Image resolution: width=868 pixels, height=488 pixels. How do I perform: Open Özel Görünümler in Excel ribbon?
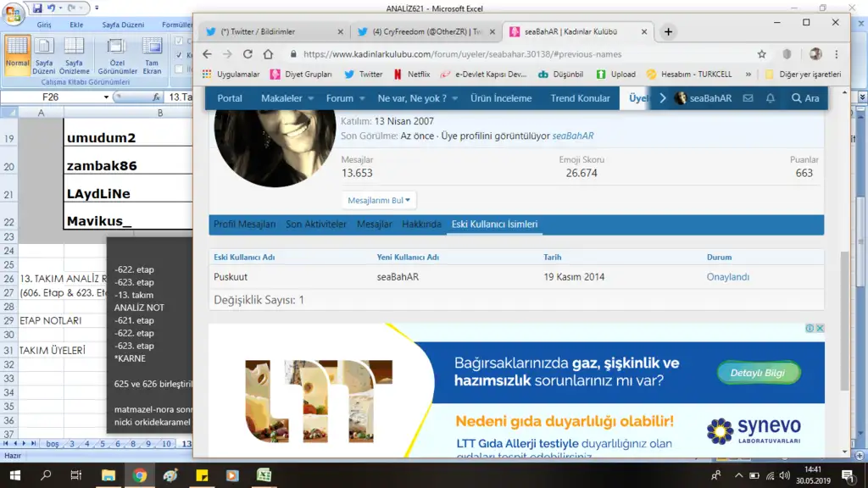117,55
